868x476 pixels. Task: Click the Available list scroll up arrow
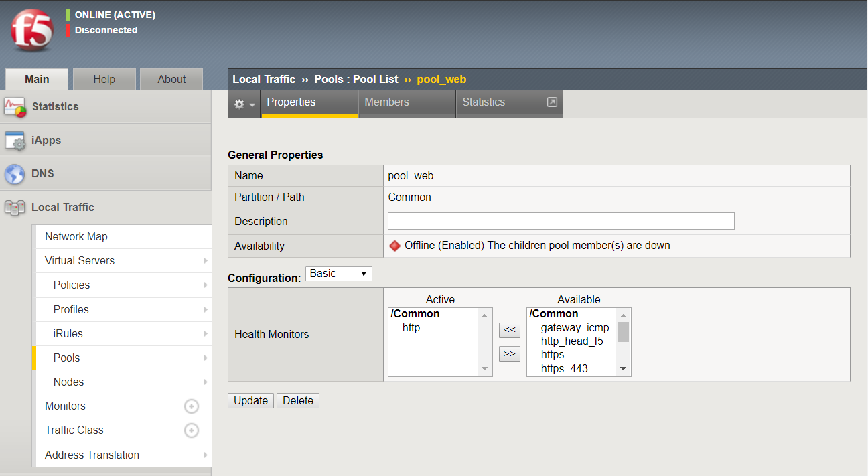coord(623,315)
